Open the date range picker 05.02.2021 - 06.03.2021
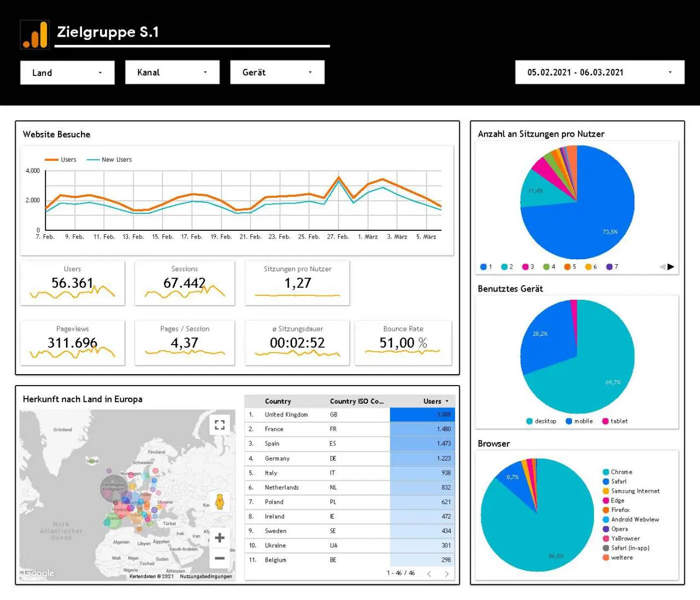Viewport: 700px width, 600px height. click(600, 72)
